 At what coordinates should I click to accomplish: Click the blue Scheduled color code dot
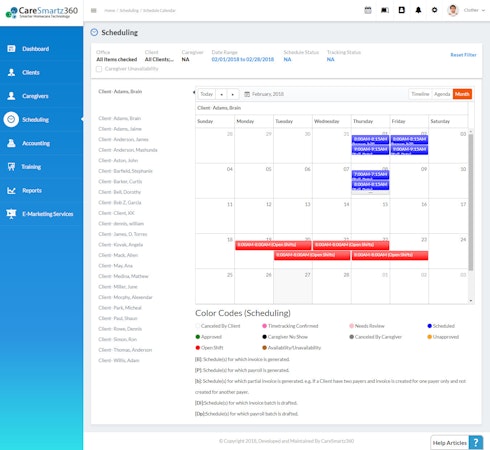click(x=429, y=326)
